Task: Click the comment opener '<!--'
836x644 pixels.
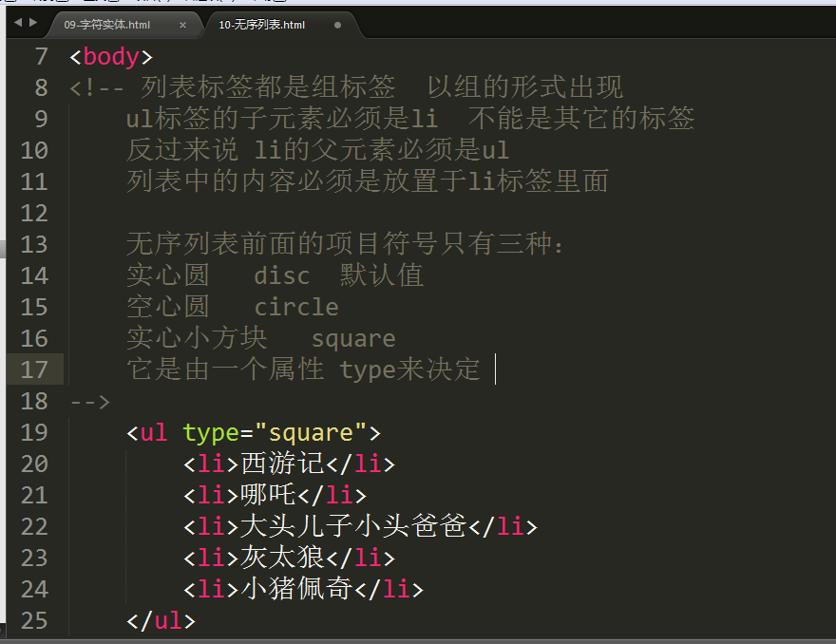Action: coord(97,88)
